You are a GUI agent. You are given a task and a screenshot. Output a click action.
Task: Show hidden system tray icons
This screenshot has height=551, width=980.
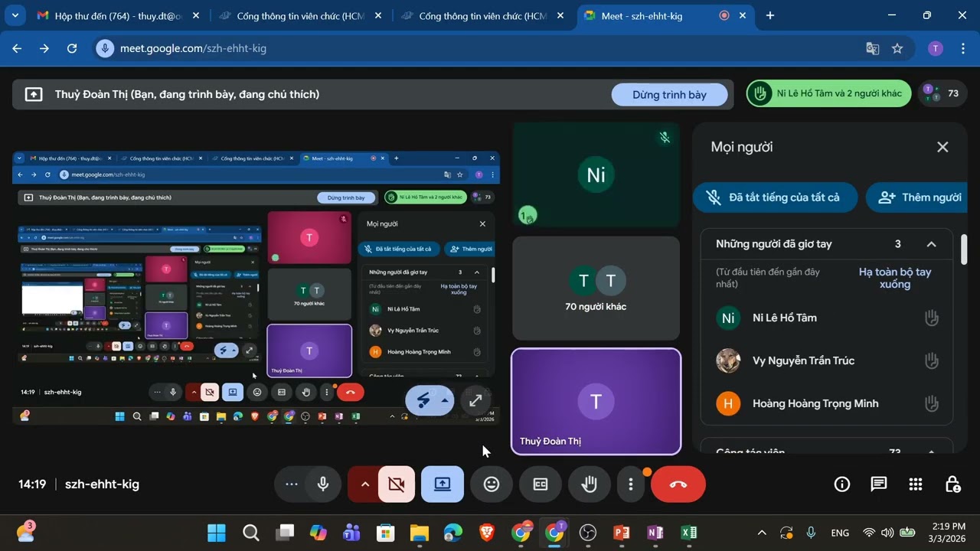click(762, 533)
